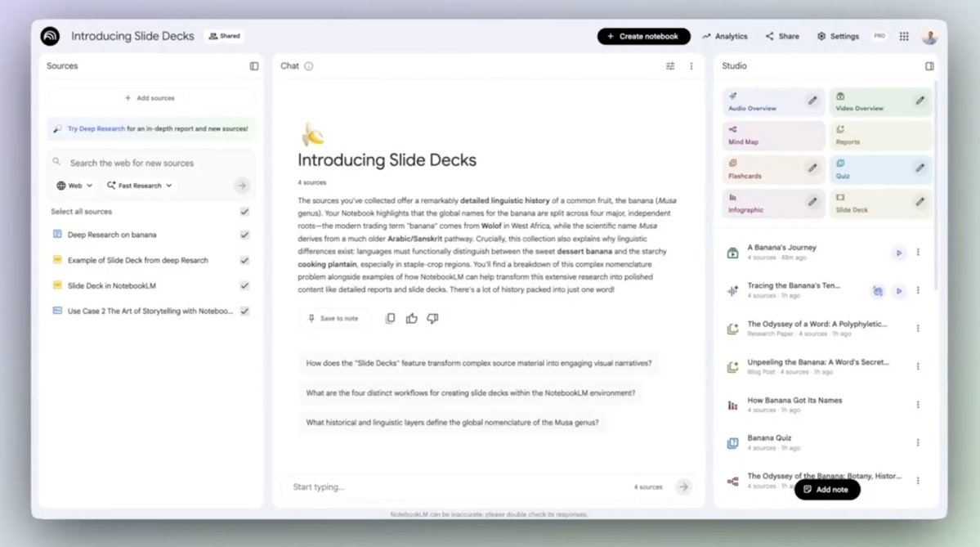The height and width of the screenshot is (547, 980).
Task: Copy the chat response
Action: pyautogui.click(x=392, y=318)
